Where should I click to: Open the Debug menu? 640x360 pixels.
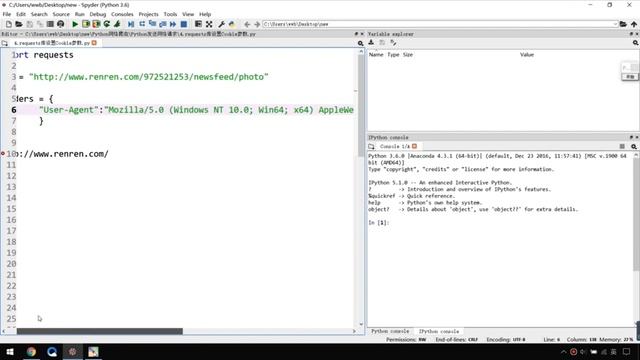[98, 14]
